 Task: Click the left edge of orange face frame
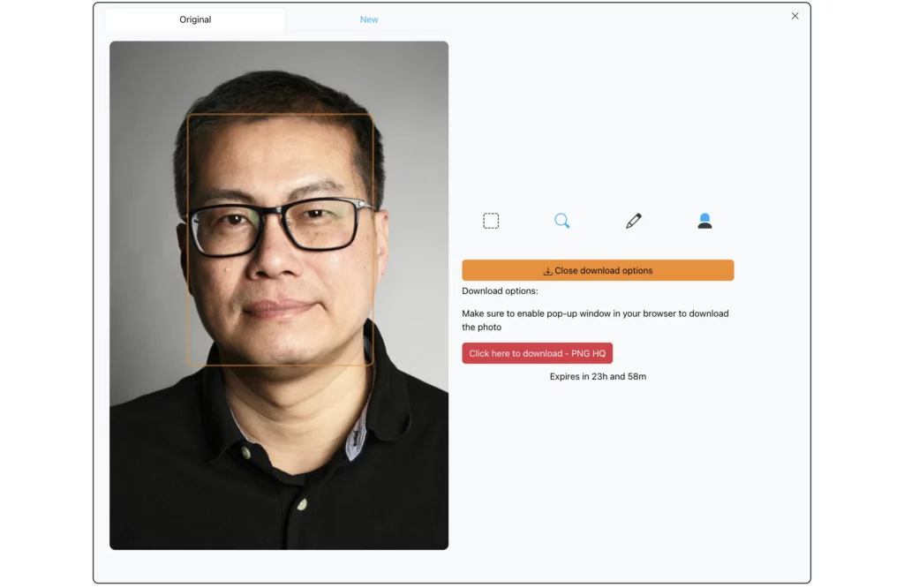(188, 238)
